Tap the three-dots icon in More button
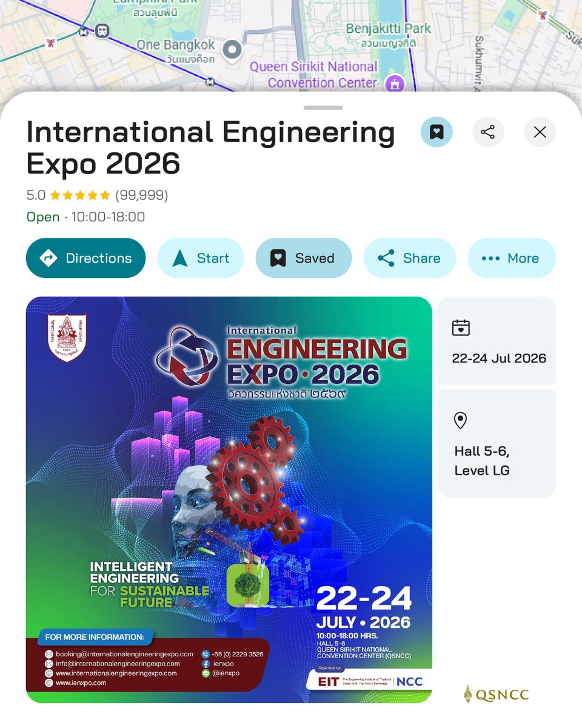Screen dimensions: 582x728 point(490,258)
